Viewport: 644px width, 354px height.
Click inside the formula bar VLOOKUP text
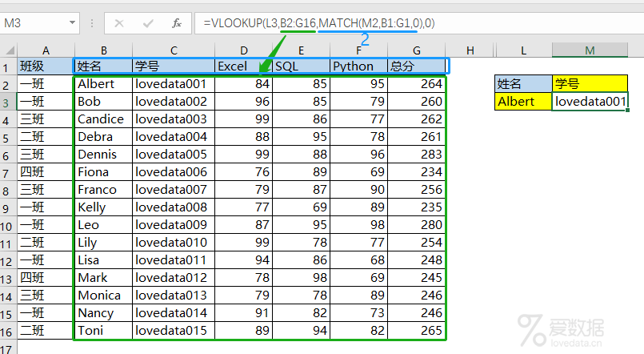click(x=318, y=23)
